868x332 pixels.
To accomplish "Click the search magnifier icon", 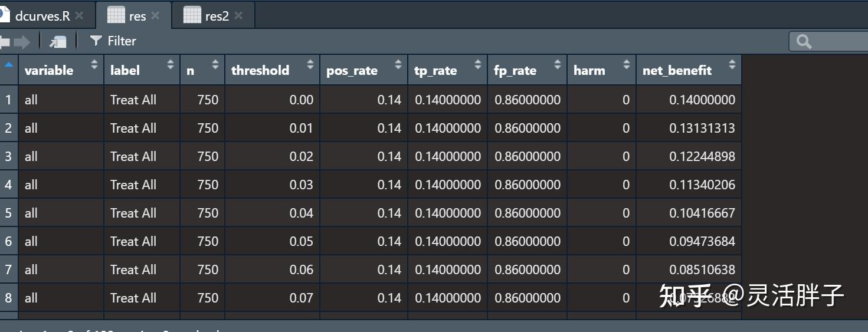I will (x=804, y=41).
